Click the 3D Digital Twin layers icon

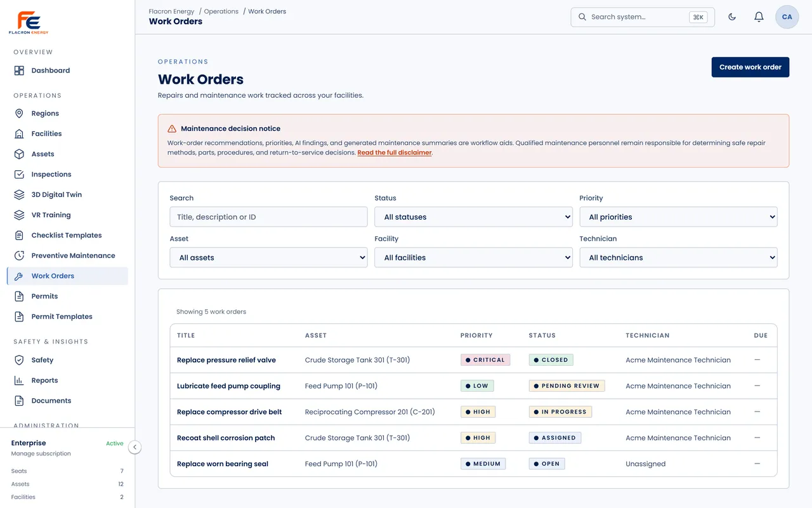click(19, 195)
